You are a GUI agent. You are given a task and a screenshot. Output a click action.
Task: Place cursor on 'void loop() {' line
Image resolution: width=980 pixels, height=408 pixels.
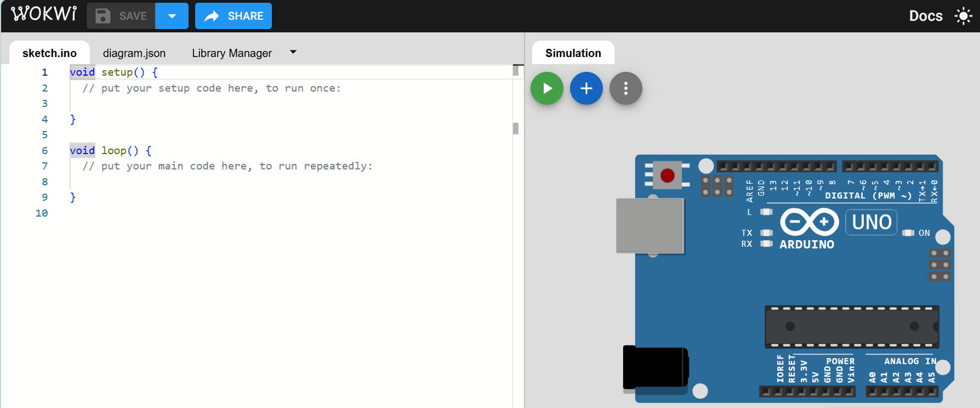(111, 151)
